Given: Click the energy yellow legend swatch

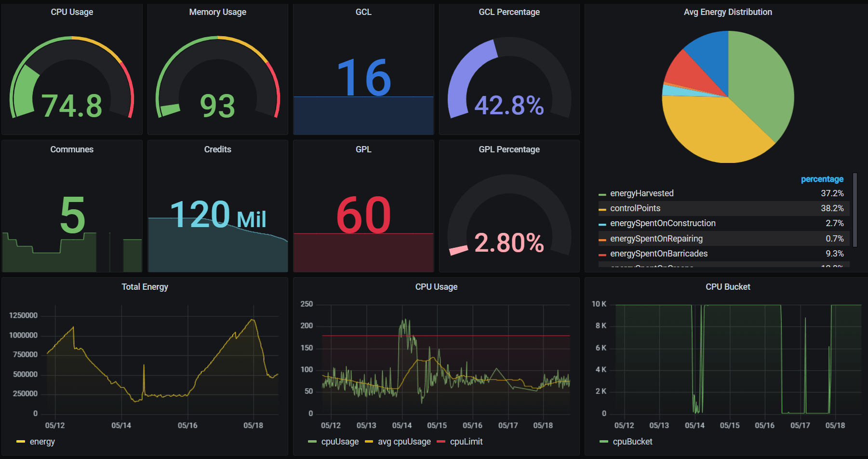Looking at the screenshot, I should (20, 442).
